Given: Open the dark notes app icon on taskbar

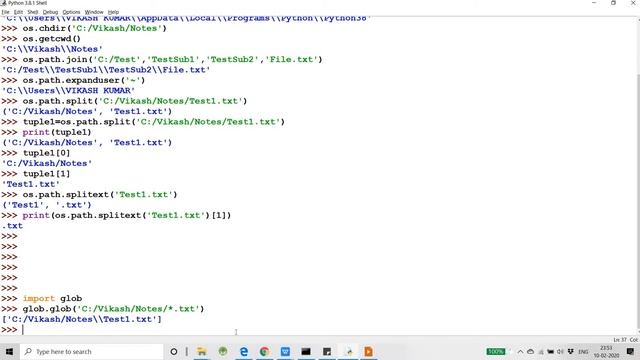Looking at the screenshot, I should point(327,351).
